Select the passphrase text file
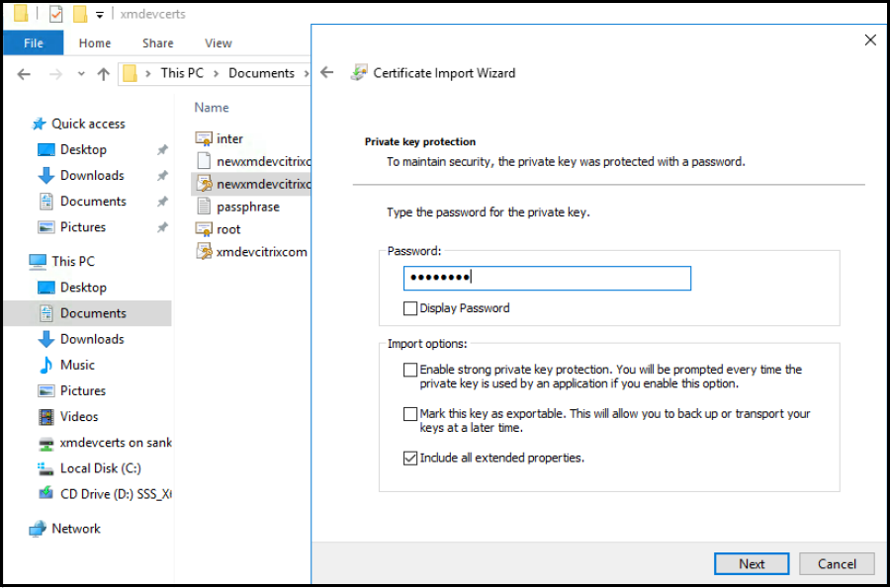This screenshot has width=890, height=588. 237,207
